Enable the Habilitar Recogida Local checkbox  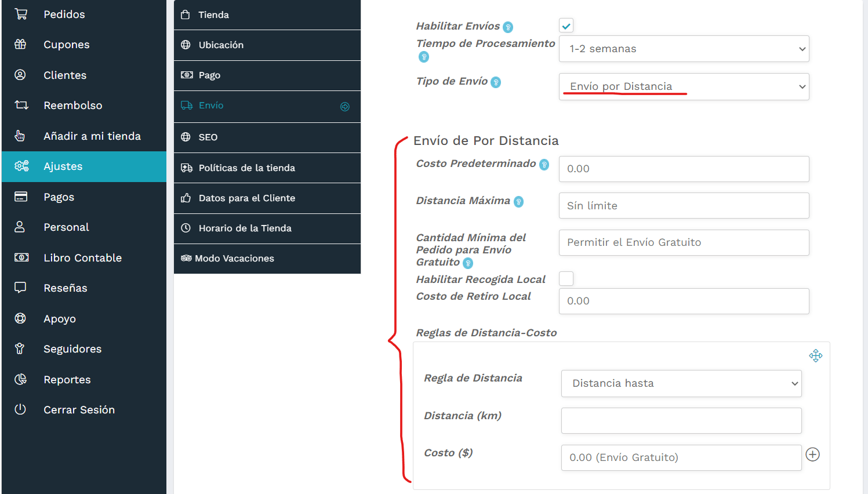566,279
